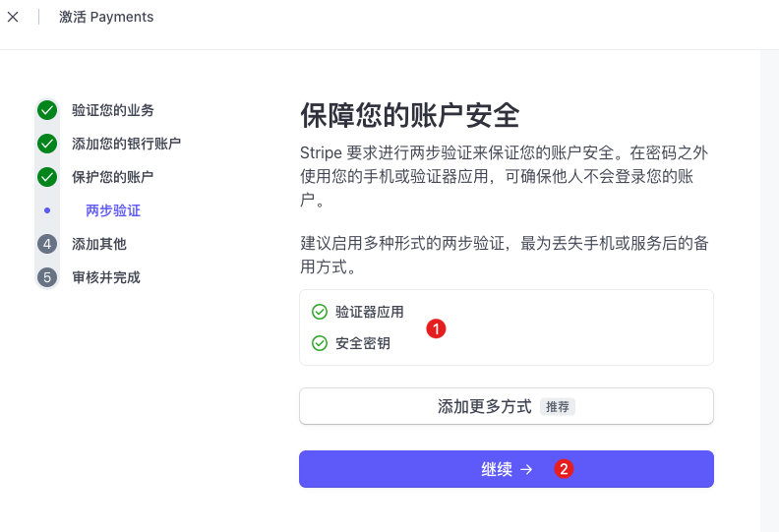Open the 审核并完成 step
Image resolution: width=779 pixels, height=532 pixels.
pyautogui.click(x=105, y=277)
